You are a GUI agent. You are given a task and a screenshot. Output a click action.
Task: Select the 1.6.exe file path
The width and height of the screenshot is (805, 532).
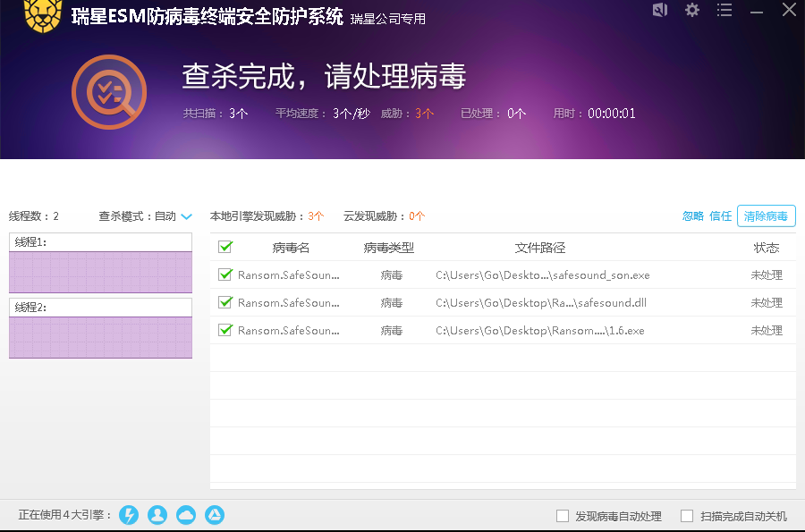coord(540,331)
